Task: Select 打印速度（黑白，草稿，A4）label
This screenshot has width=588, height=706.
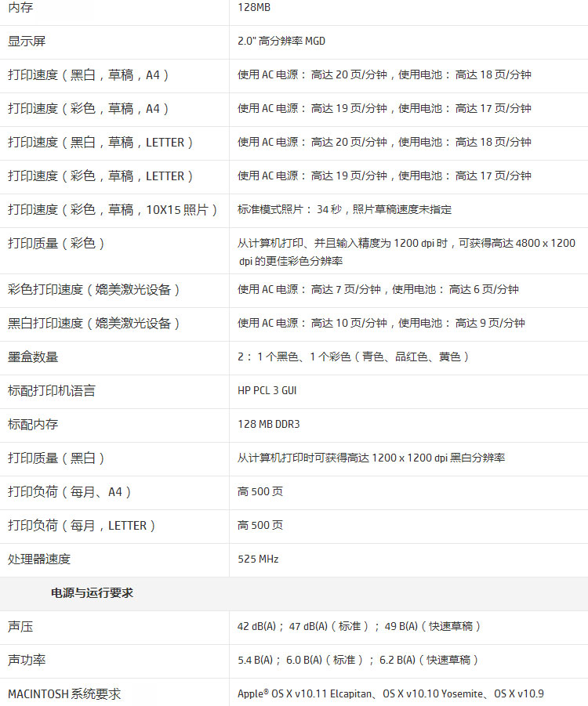Action: click(89, 75)
